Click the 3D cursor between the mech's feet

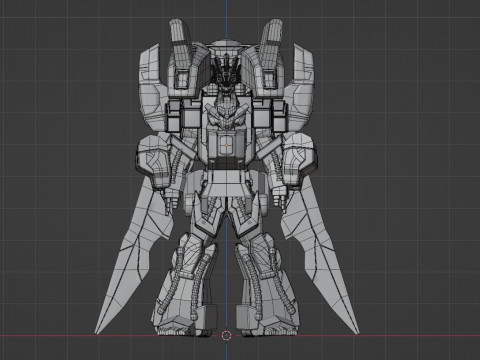226,335
